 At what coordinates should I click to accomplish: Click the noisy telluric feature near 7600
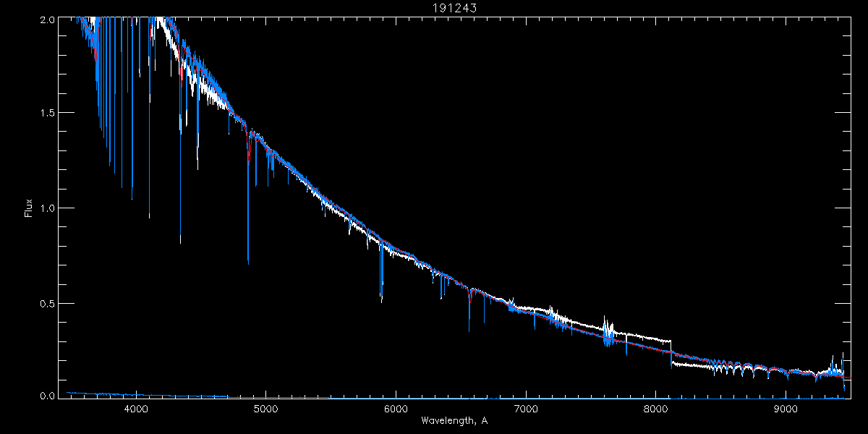(608, 333)
